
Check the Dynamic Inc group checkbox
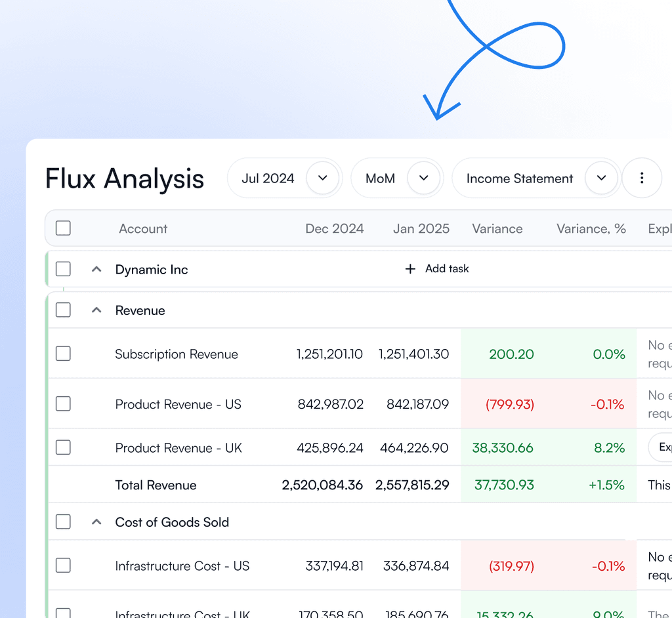(63, 268)
